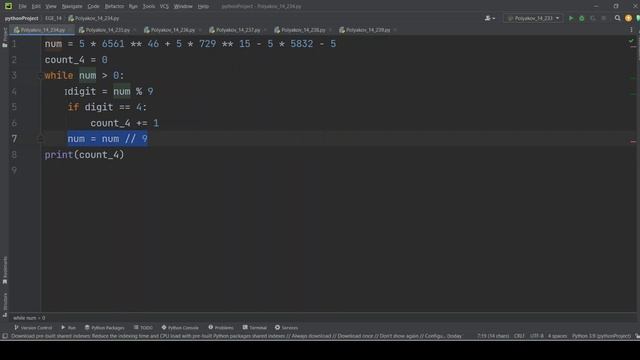Click the Stop square icon in the toolbar
Screen dimensions: 640x360
(x=604, y=18)
